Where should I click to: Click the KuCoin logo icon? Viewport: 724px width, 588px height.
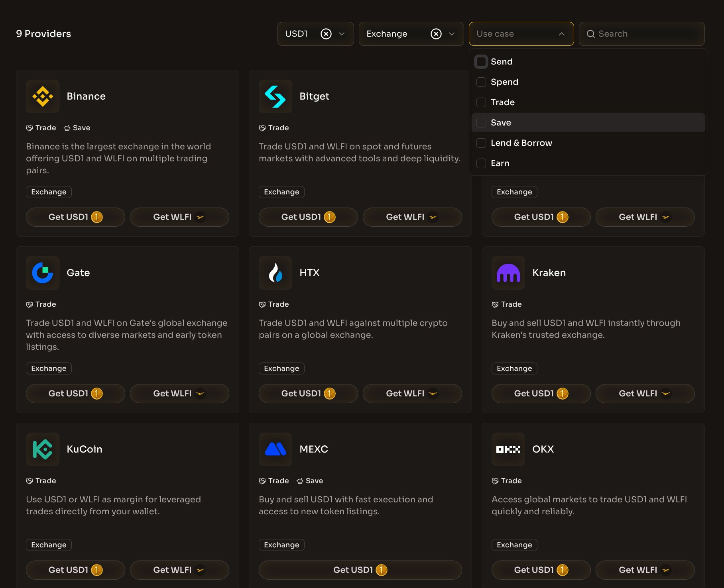coord(43,449)
